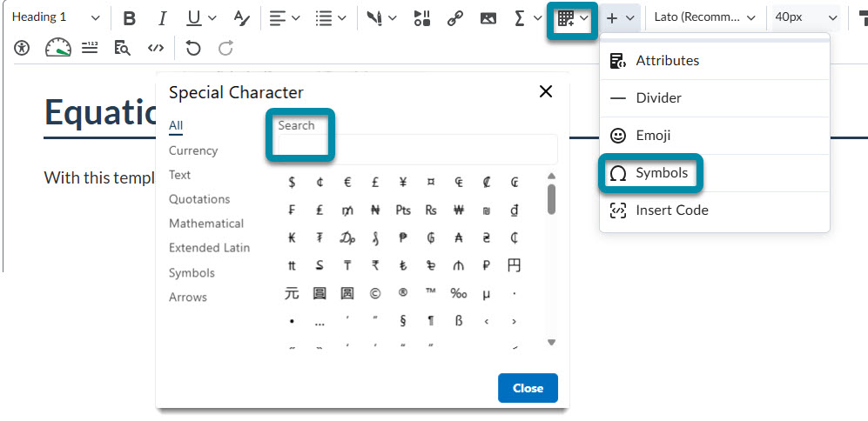Image resolution: width=868 pixels, height=421 pixels.
Task: Open the Heading 1 style dropdown
Action: tap(56, 17)
